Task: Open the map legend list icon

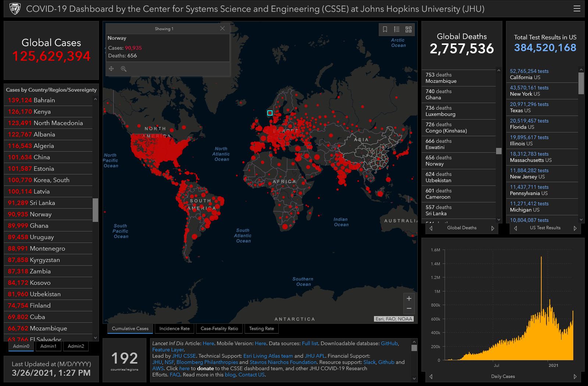Action: tap(397, 29)
